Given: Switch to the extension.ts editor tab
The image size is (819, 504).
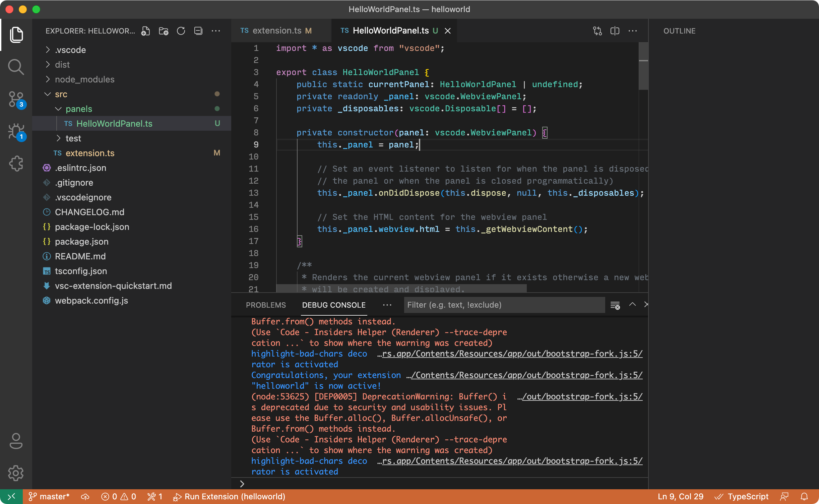Looking at the screenshot, I should 277,31.
